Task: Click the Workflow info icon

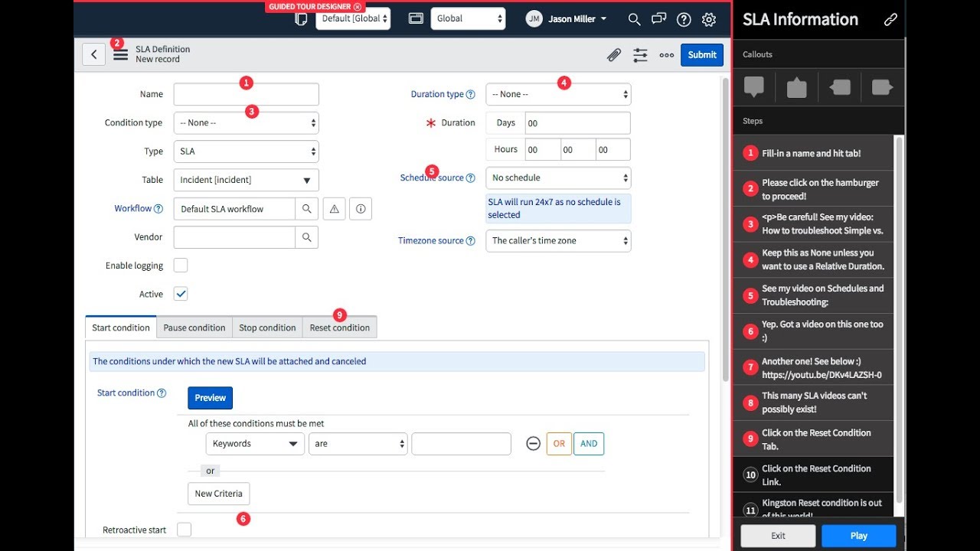Action: (x=361, y=209)
